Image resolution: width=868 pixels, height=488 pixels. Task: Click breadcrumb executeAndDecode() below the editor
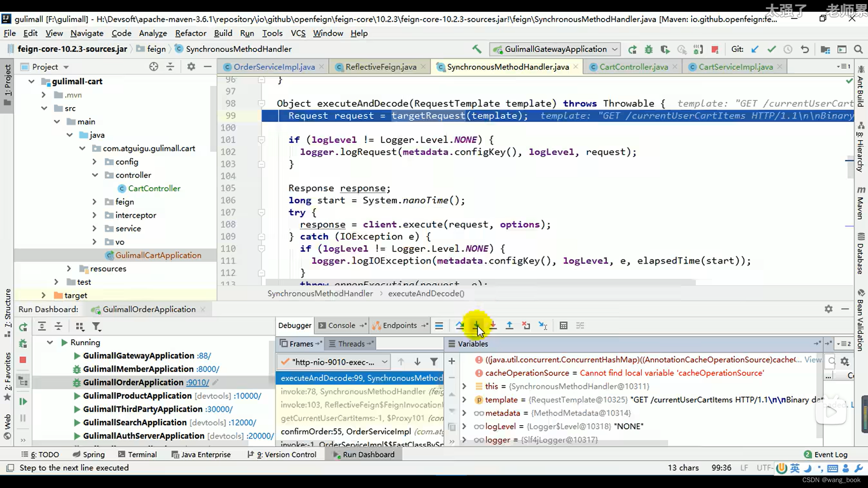(x=426, y=294)
